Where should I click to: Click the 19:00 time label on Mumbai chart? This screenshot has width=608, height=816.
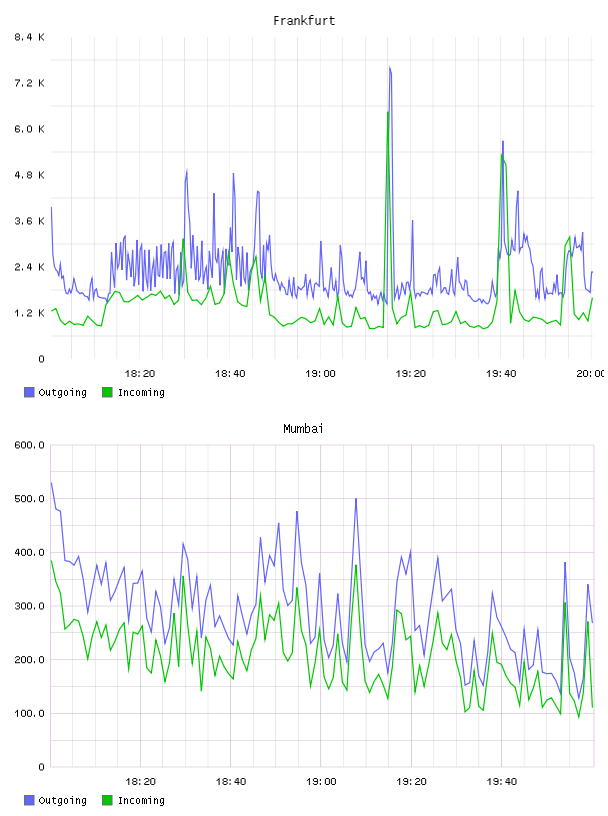point(321,782)
